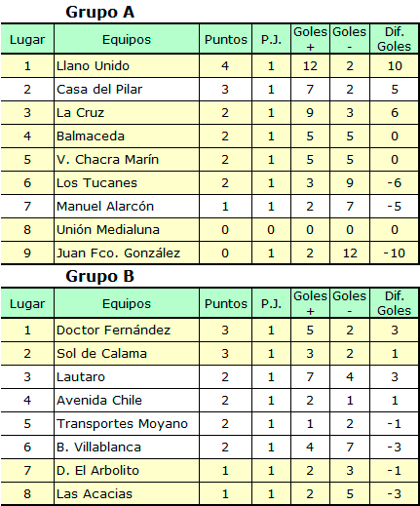The height and width of the screenshot is (506, 420).
Task: Select Los Tucanes team cell
Action: click(x=127, y=183)
